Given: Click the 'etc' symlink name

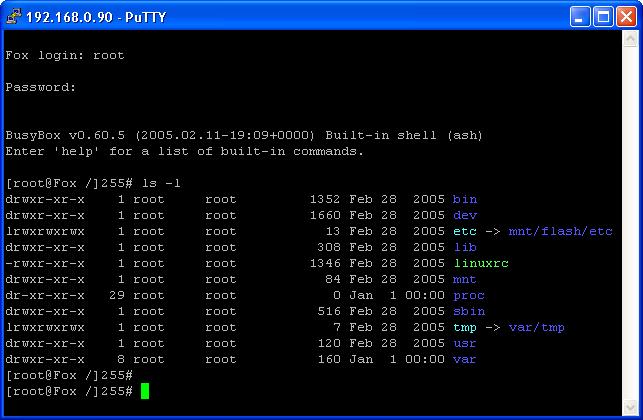Looking at the screenshot, I should pos(464,231).
